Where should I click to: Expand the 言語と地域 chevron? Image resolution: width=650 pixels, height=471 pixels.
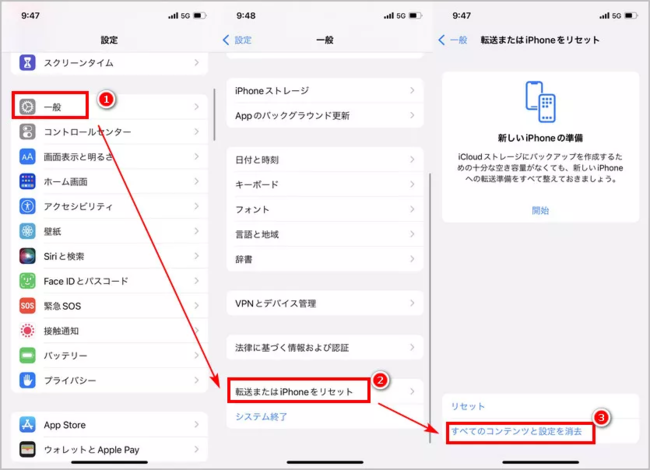click(x=412, y=234)
